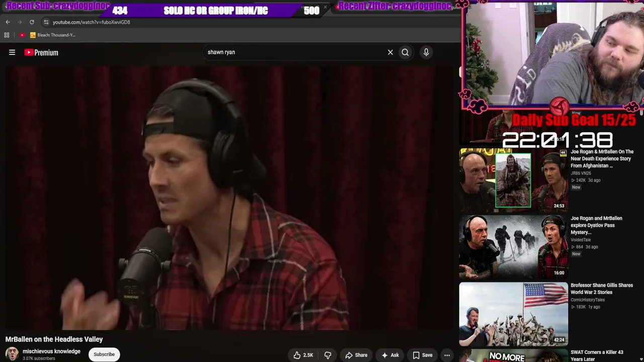
Task: Click the 242K 3d ago video stats
Action: (x=586, y=180)
